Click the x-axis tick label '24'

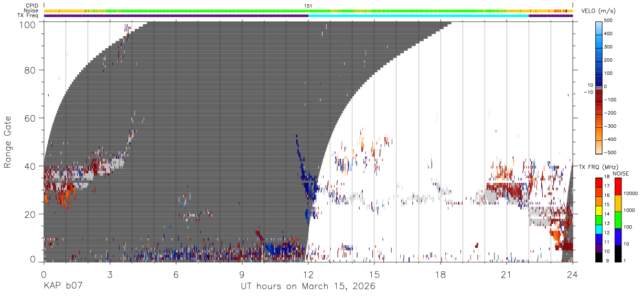point(572,275)
